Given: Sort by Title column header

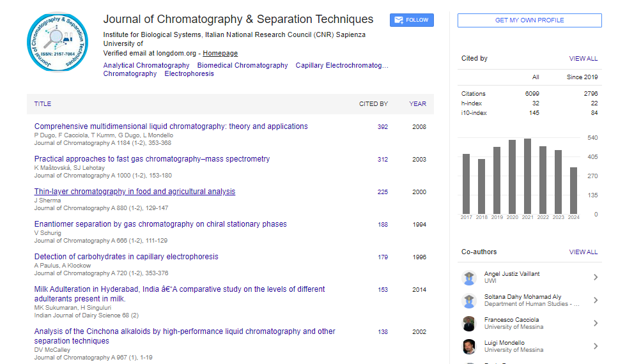Looking at the screenshot, I should point(43,104).
